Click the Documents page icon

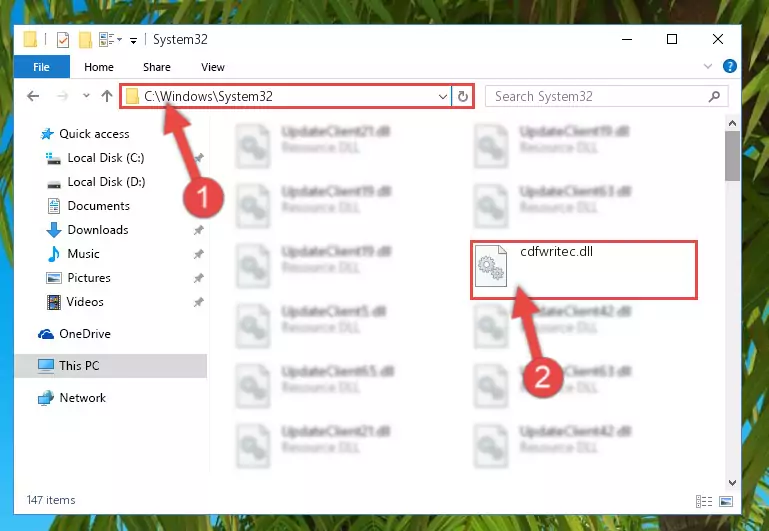pyautogui.click(x=53, y=206)
